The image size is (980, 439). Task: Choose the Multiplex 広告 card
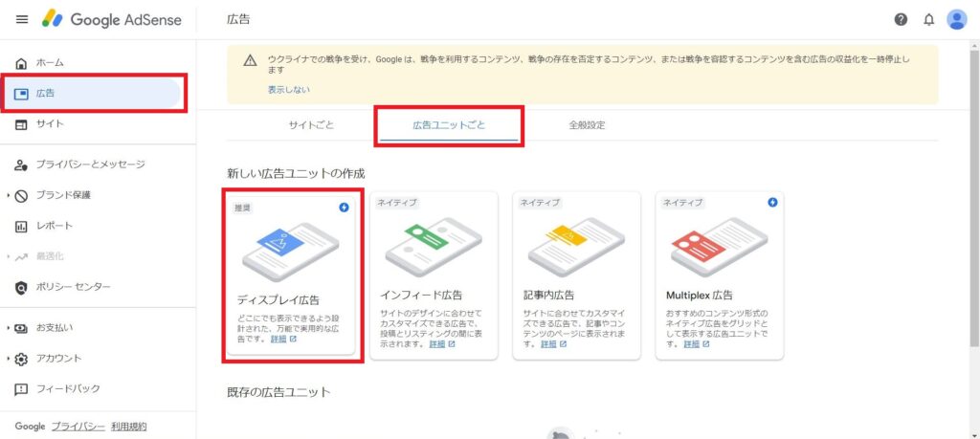(x=720, y=275)
